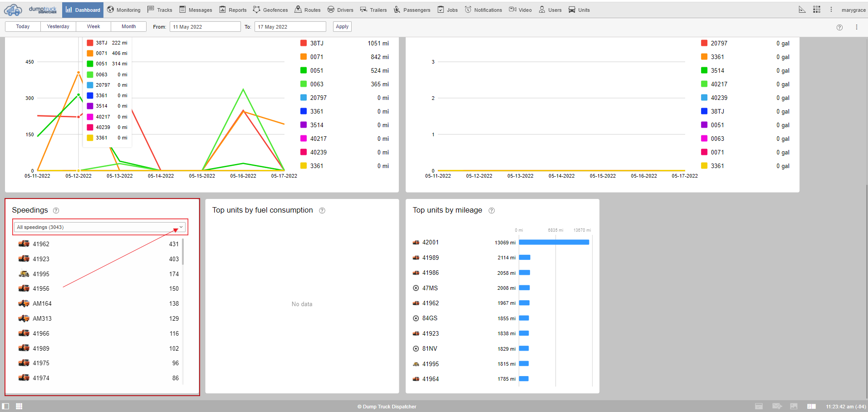Click the image icon in bottom status bar

(x=794, y=406)
